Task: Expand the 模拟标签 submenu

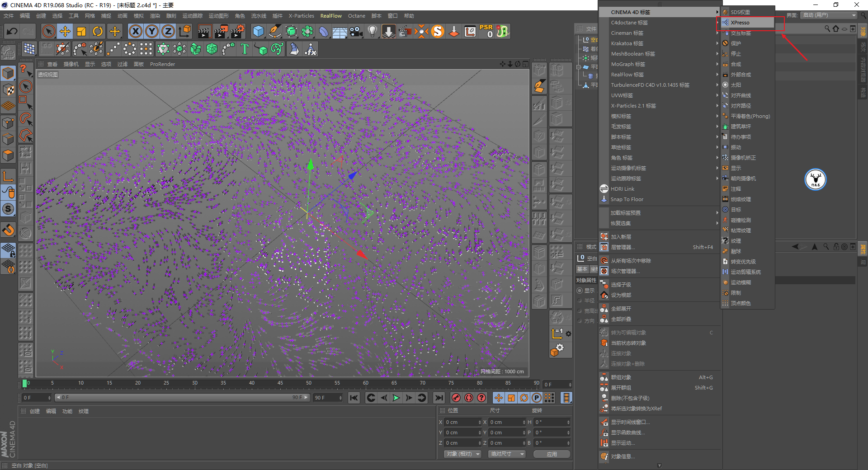Action: [660, 116]
